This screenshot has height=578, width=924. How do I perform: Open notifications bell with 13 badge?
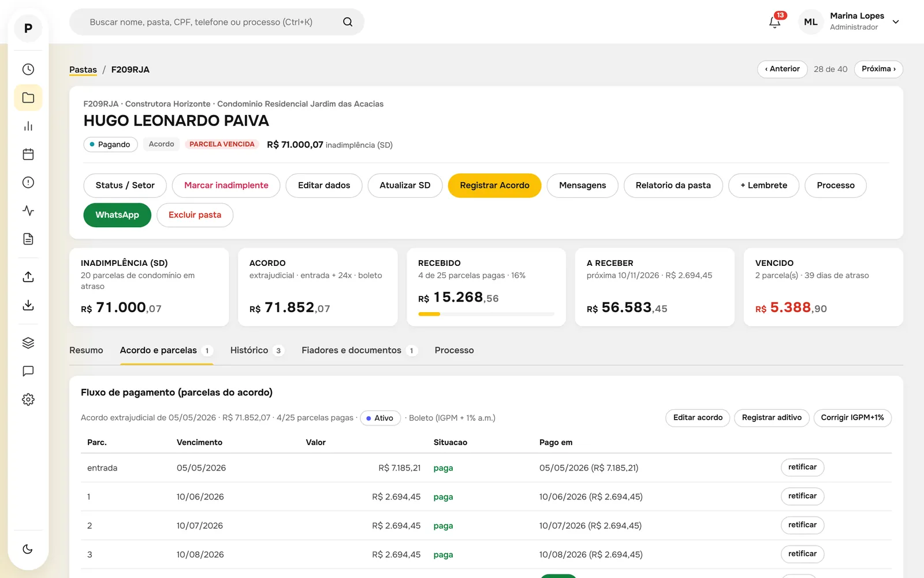[x=775, y=22]
